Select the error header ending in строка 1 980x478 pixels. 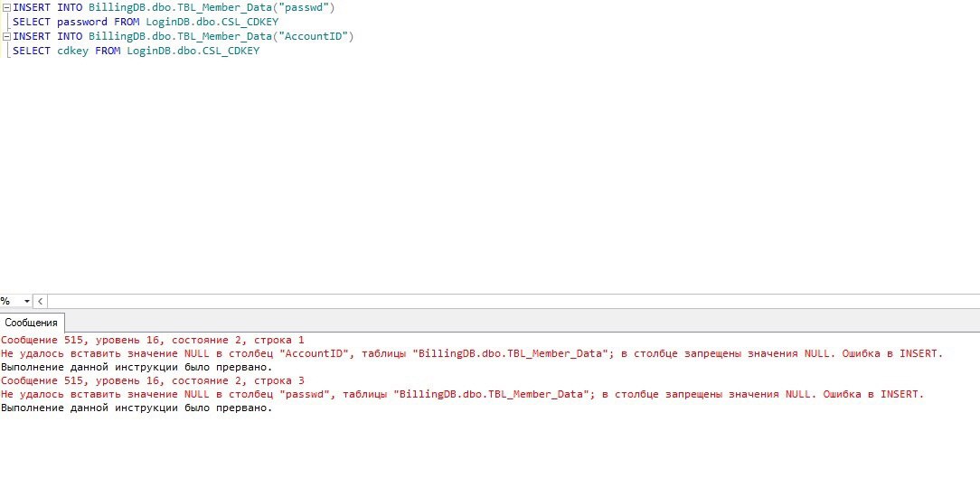pos(153,340)
